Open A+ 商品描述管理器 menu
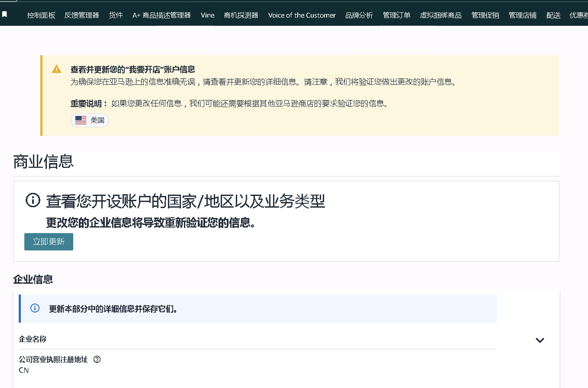The image size is (588, 388). (161, 15)
